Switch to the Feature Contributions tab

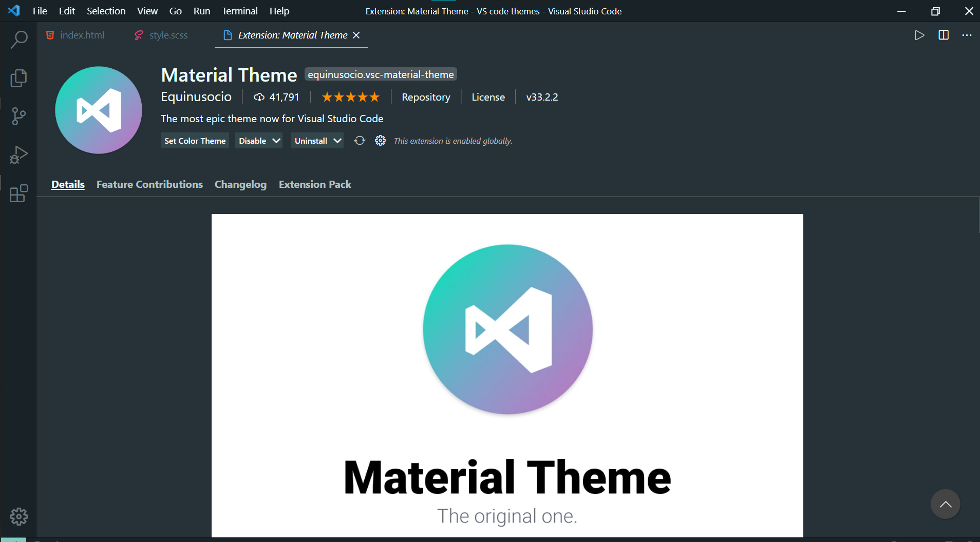[149, 184]
